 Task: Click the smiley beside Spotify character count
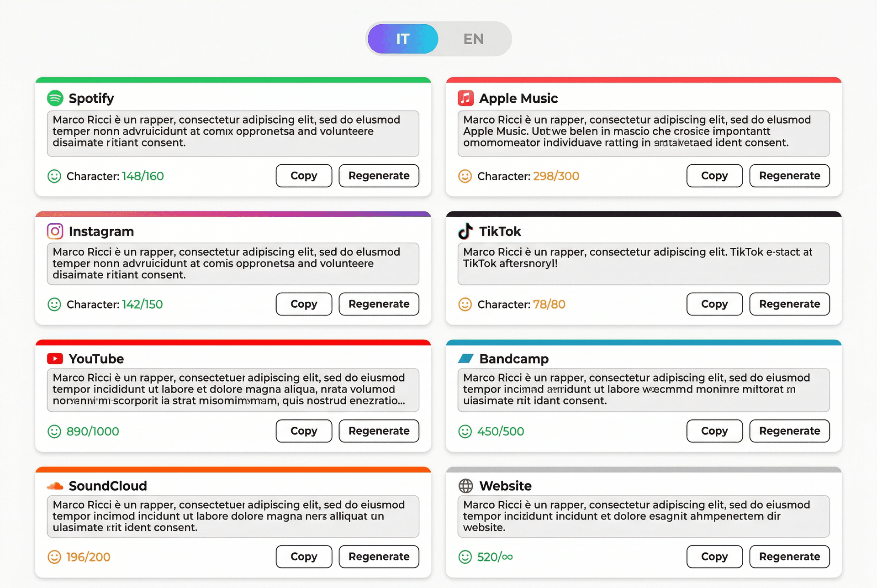[x=53, y=176]
